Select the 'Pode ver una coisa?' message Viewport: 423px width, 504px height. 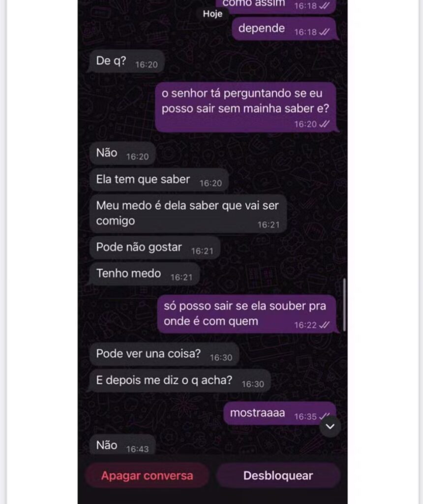click(x=164, y=354)
